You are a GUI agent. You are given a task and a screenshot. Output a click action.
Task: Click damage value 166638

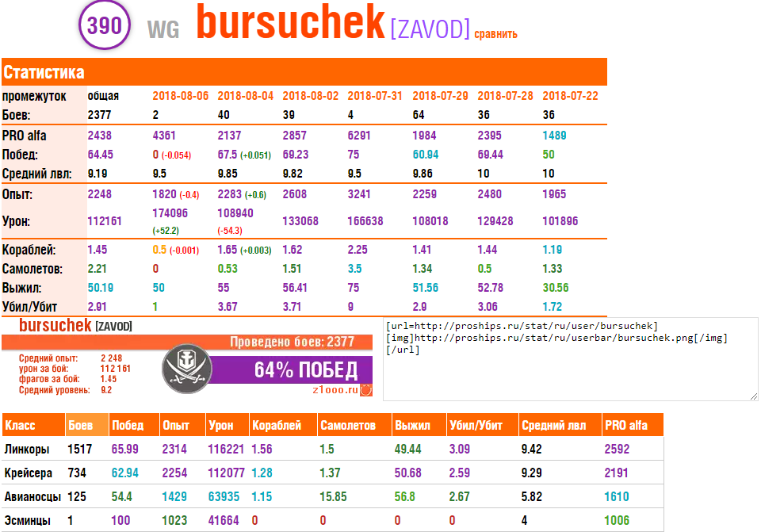(365, 221)
